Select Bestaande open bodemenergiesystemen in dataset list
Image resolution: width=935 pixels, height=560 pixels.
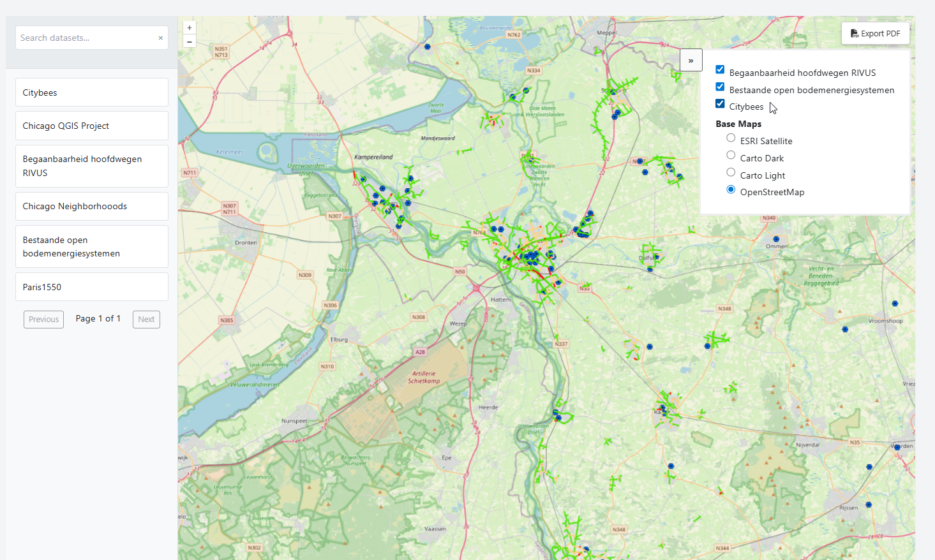point(92,247)
